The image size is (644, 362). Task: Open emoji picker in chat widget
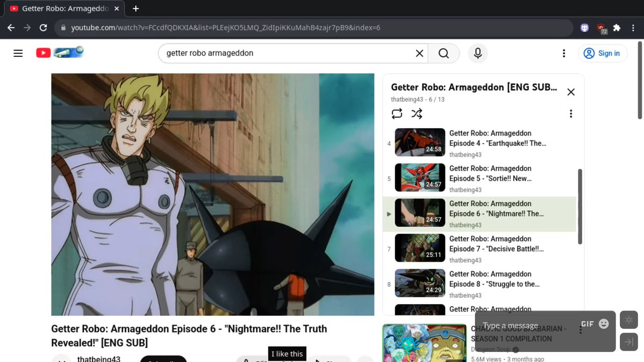click(603, 323)
